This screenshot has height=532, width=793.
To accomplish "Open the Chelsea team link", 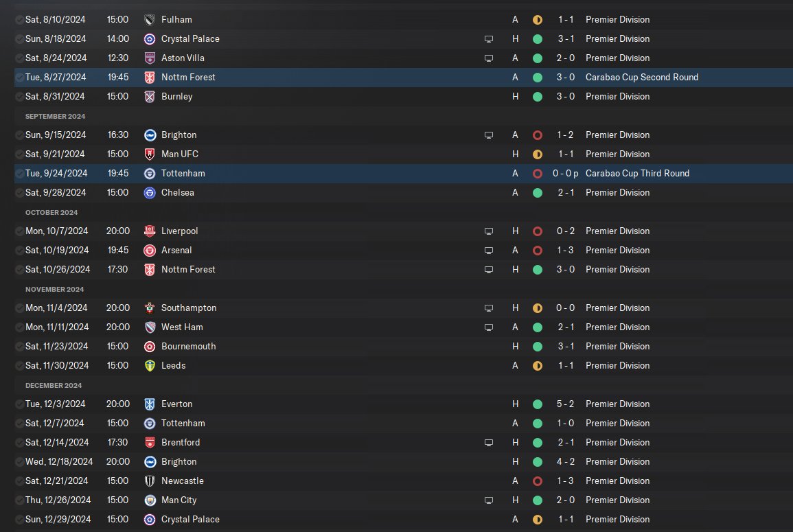I will click(x=177, y=193).
